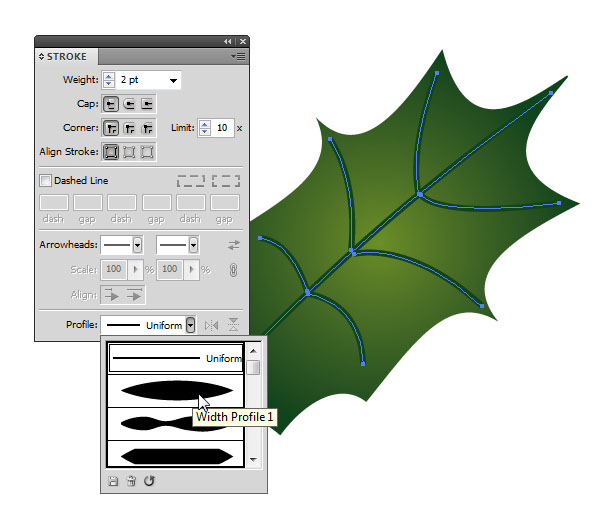The image size is (600, 521).
Task: Click the Weight value field
Action: tap(142, 80)
